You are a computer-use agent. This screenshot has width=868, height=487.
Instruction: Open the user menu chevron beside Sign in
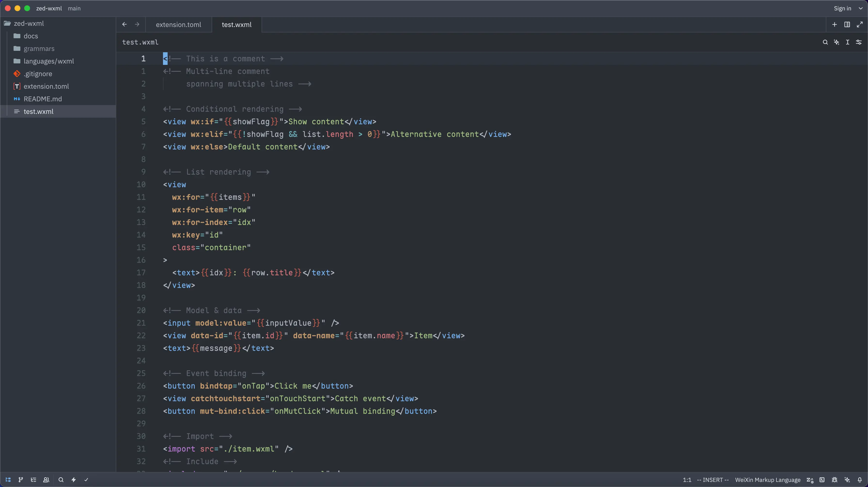click(860, 8)
